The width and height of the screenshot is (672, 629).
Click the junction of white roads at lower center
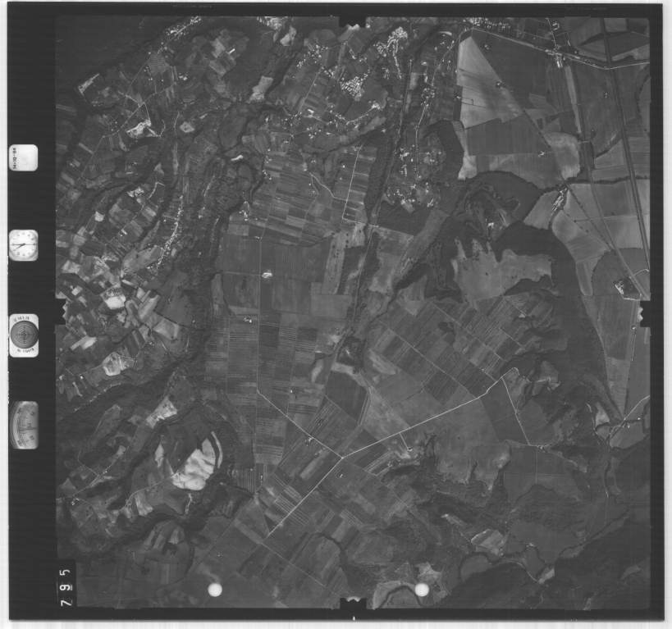pos(343,456)
